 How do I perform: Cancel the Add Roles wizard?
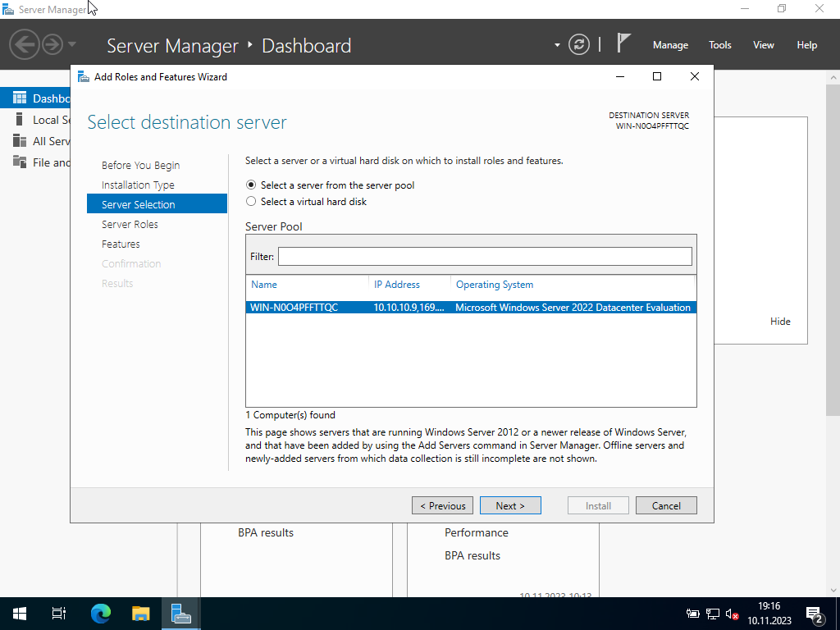point(666,505)
